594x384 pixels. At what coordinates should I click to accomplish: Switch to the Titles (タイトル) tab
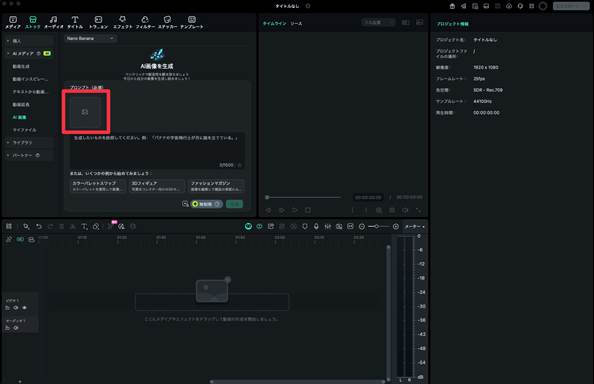(75, 22)
